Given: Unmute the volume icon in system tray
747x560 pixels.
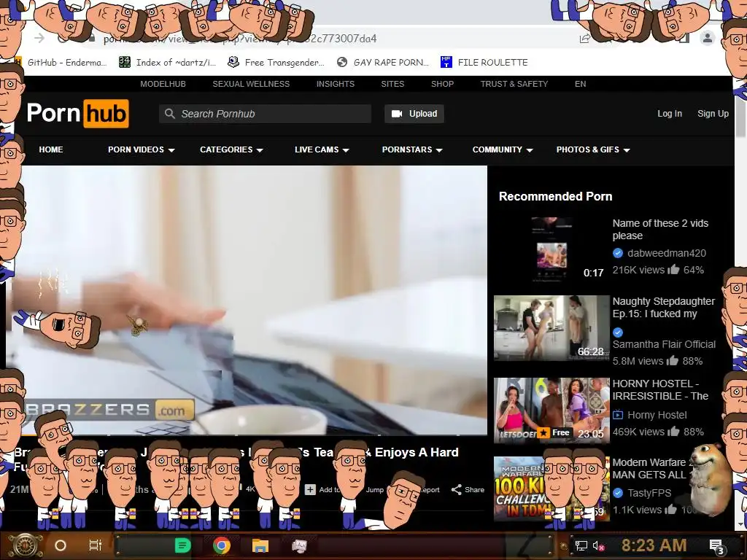Looking at the screenshot, I should pyautogui.click(x=597, y=545).
